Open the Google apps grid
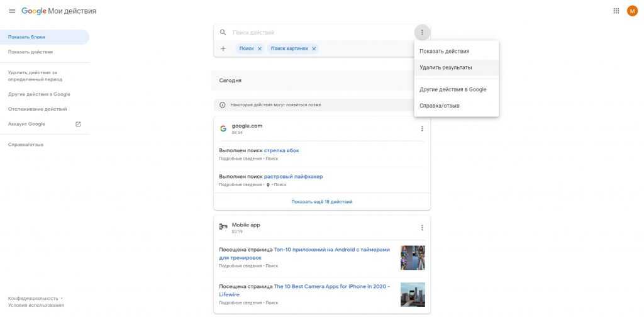Image resolution: width=644 pixels, height=317 pixels. pos(616,11)
